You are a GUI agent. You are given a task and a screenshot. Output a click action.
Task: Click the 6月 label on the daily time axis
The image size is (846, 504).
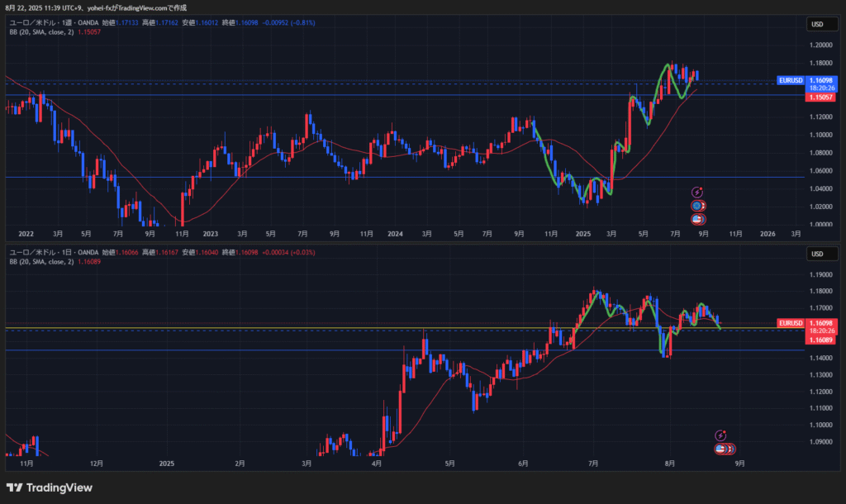tap(523, 464)
